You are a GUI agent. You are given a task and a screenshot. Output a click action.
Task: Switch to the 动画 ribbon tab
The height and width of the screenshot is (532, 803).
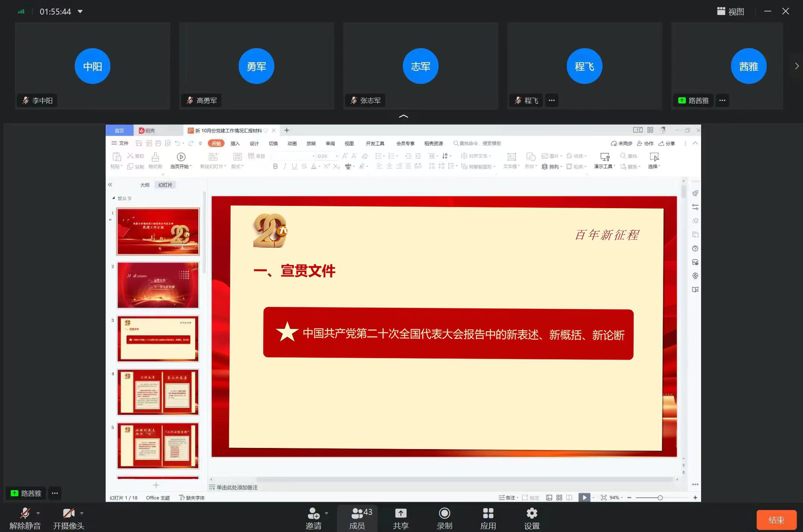tap(292, 144)
